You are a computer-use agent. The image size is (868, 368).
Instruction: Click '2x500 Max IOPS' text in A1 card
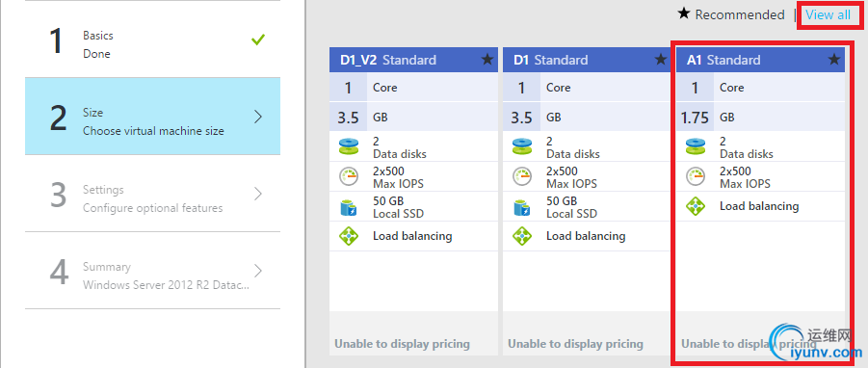coord(745,177)
